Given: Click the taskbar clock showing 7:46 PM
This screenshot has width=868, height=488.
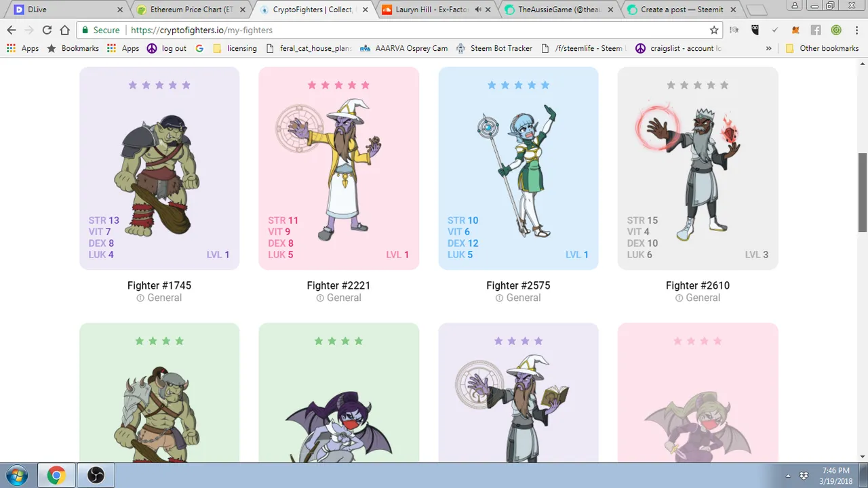Looking at the screenshot, I should tap(835, 475).
